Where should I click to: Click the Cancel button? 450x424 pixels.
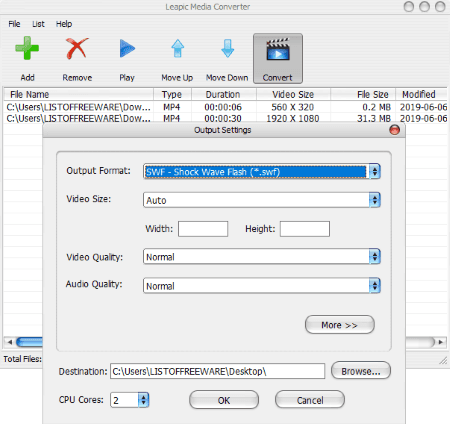(x=310, y=400)
